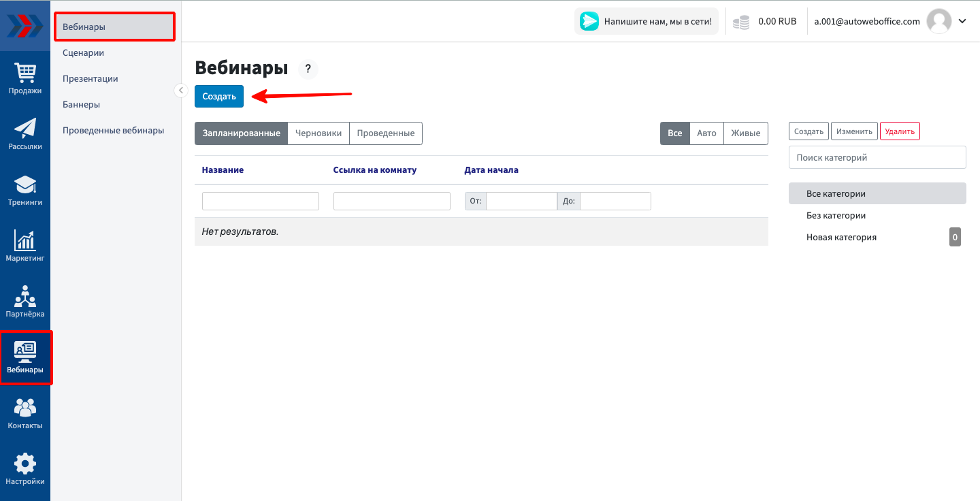Expand the user account dropdown arrow

(962, 21)
